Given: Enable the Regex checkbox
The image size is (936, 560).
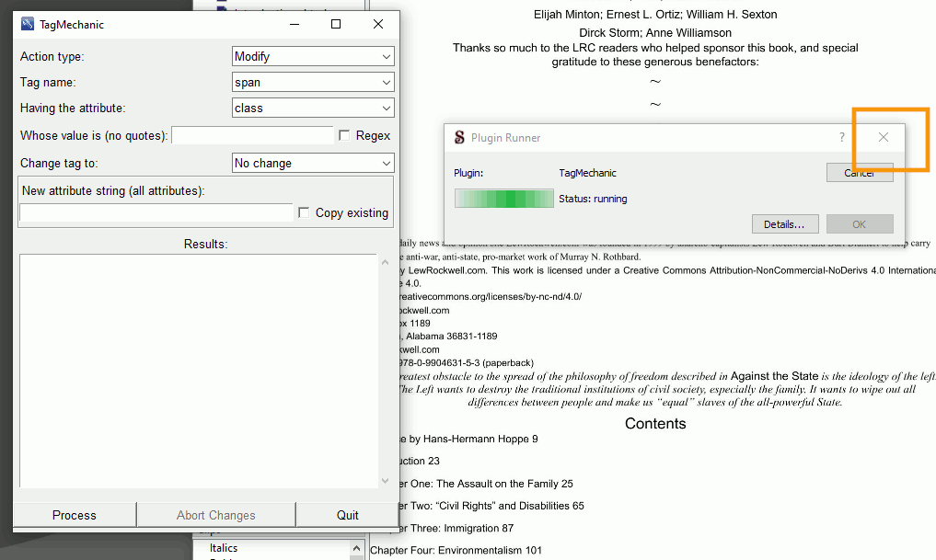Looking at the screenshot, I should click(x=344, y=135).
